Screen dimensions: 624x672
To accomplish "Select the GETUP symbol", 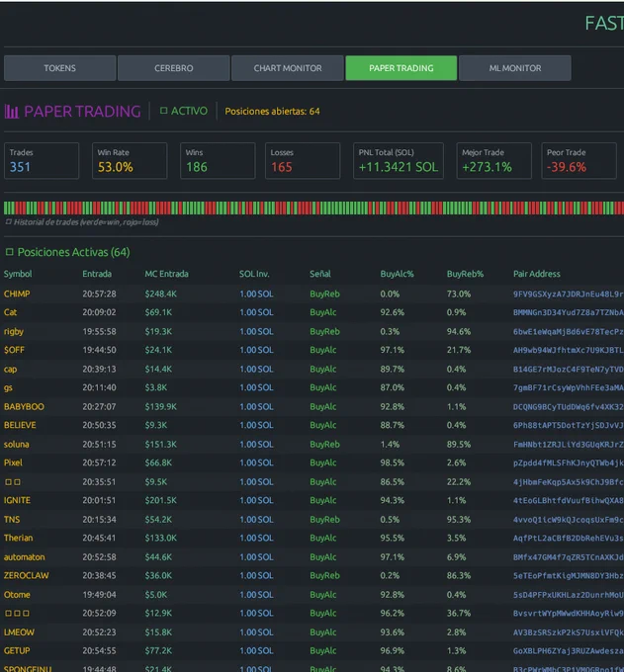I will (17, 650).
